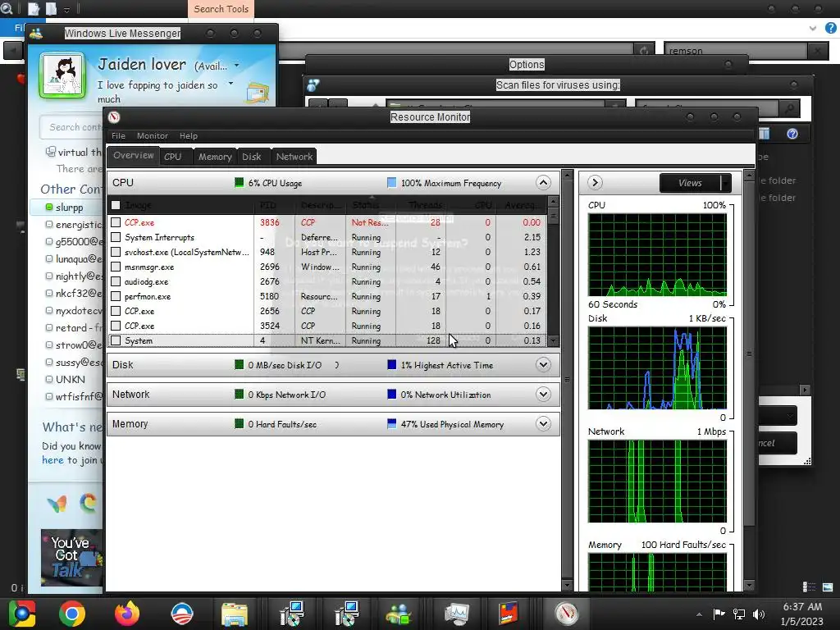Image resolution: width=840 pixels, height=630 pixels.
Task: Click the Resource Monitor title bar icon
Action: [x=114, y=117]
